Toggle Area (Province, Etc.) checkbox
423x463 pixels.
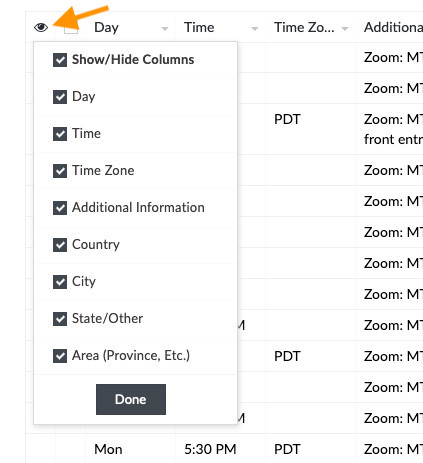pos(60,356)
